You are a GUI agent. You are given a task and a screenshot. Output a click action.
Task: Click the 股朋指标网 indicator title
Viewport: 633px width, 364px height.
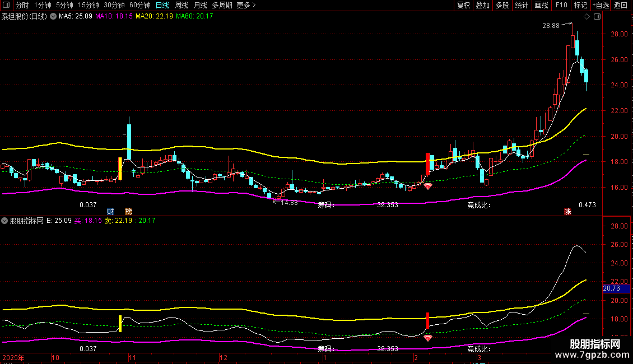click(27, 221)
